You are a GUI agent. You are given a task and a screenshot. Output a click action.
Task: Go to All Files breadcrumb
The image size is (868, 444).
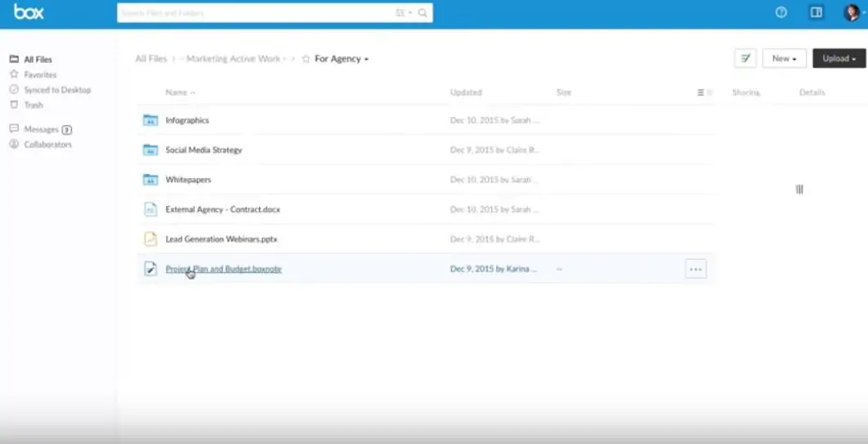point(150,59)
